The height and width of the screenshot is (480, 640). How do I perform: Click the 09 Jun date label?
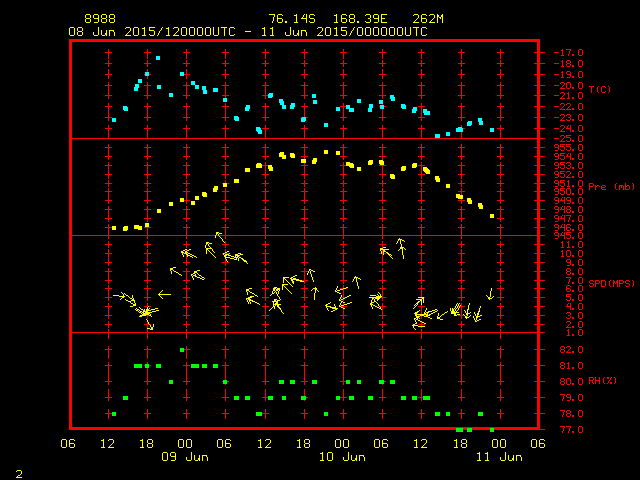185,457
